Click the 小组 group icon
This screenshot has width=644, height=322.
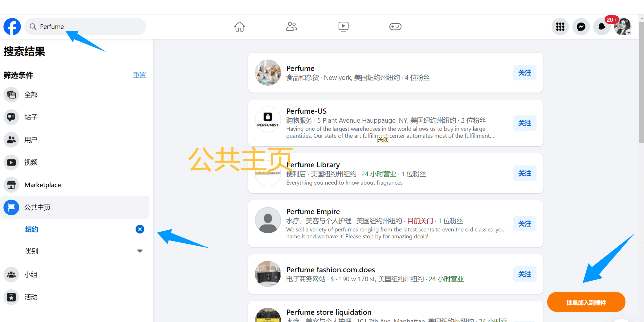(11, 275)
